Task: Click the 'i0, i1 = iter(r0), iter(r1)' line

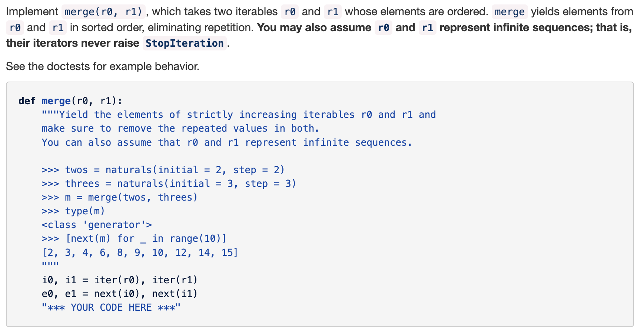Action: point(120,280)
